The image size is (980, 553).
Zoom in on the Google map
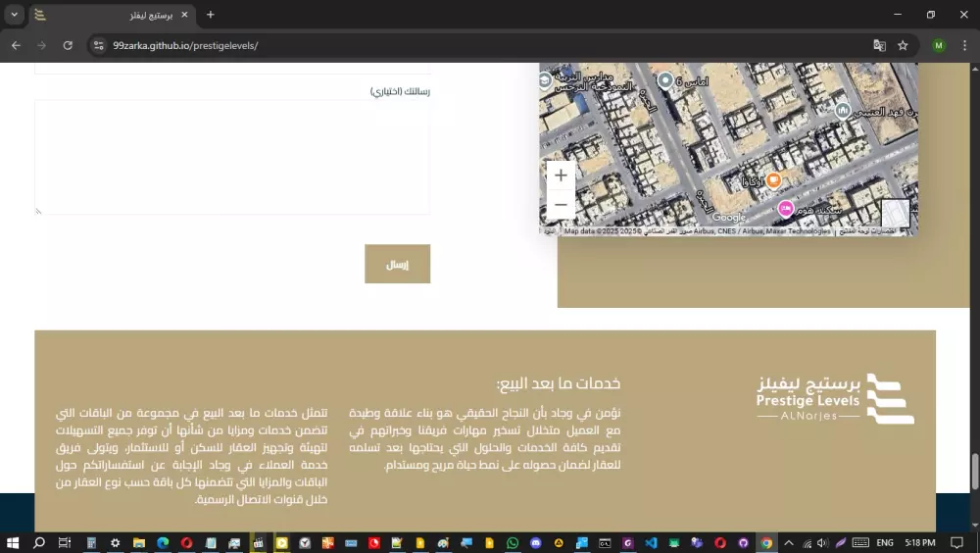pyautogui.click(x=561, y=176)
